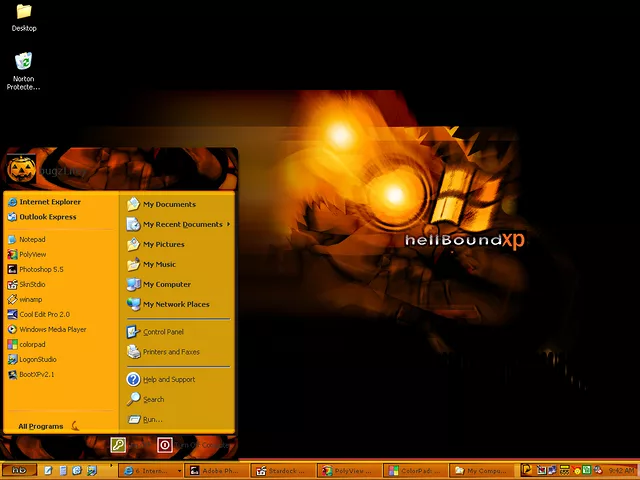Open Internet Explorer from the Start menu
This screenshot has height=480, width=640.
48,202
